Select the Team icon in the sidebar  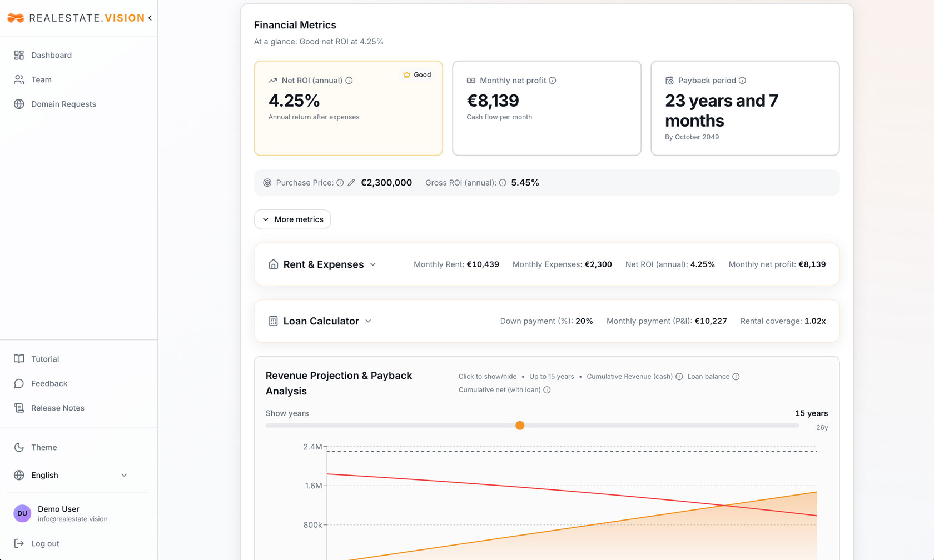tap(19, 79)
